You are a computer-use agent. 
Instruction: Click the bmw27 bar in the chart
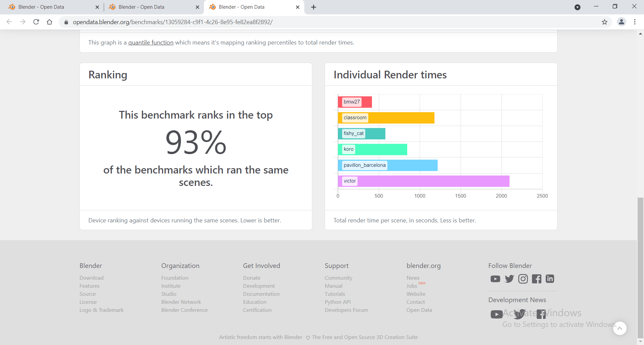[355, 102]
